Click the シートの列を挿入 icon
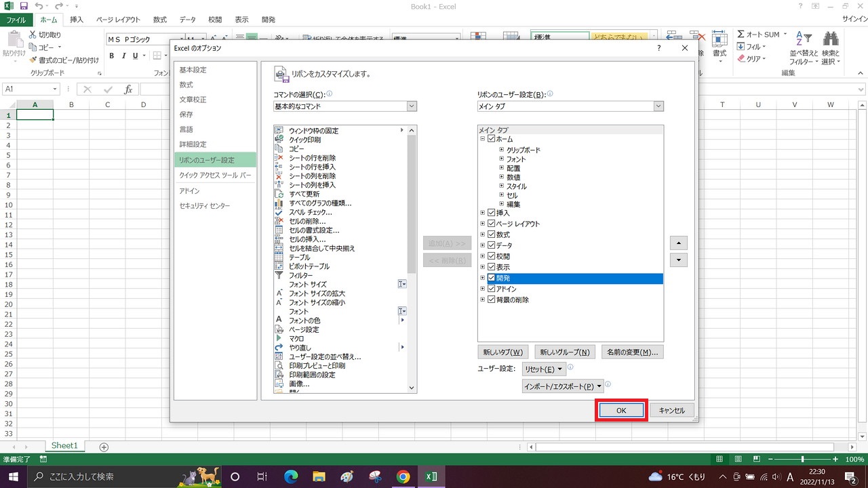This screenshot has width=868, height=488. pos(278,184)
